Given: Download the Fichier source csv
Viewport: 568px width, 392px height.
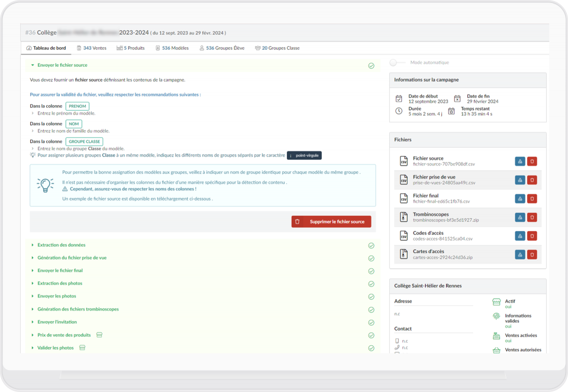Looking at the screenshot, I should pyautogui.click(x=520, y=161).
